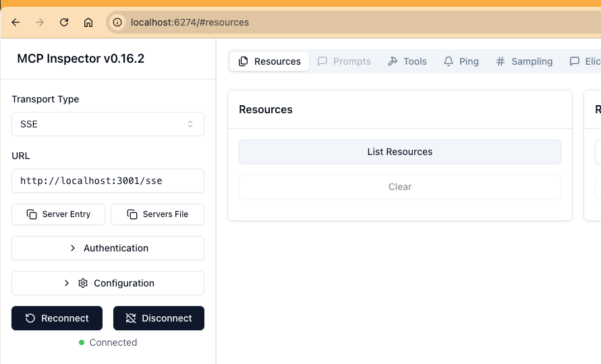Open browser home page icon

88,23
